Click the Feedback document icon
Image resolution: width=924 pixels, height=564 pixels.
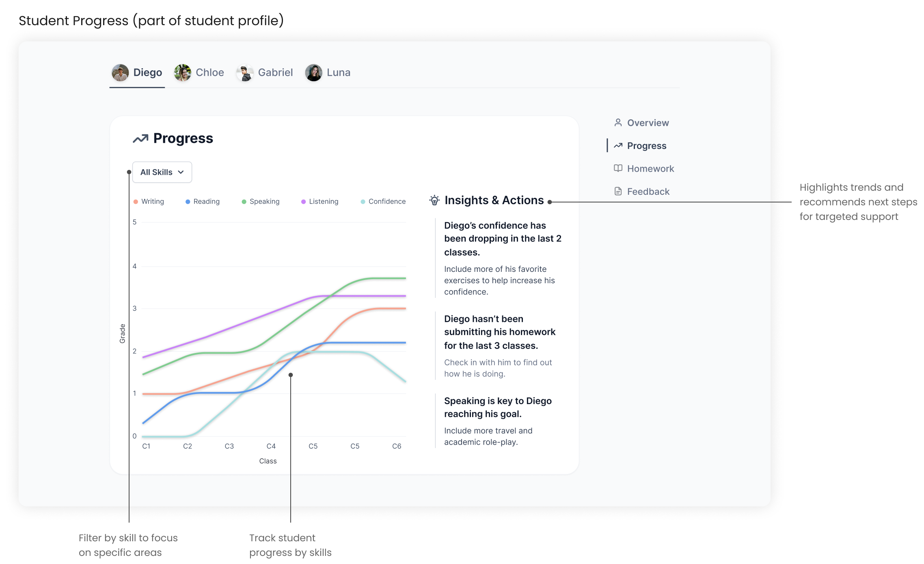tap(618, 191)
